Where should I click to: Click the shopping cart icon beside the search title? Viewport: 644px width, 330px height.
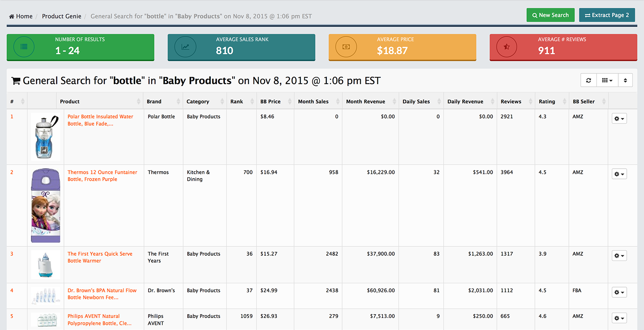coord(16,81)
